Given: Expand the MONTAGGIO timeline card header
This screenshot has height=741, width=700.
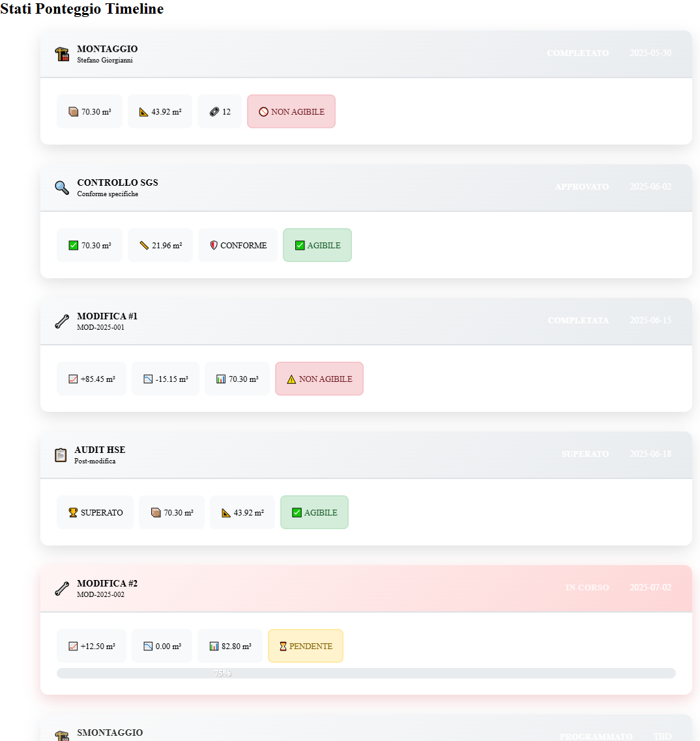Looking at the screenshot, I should [366, 54].
